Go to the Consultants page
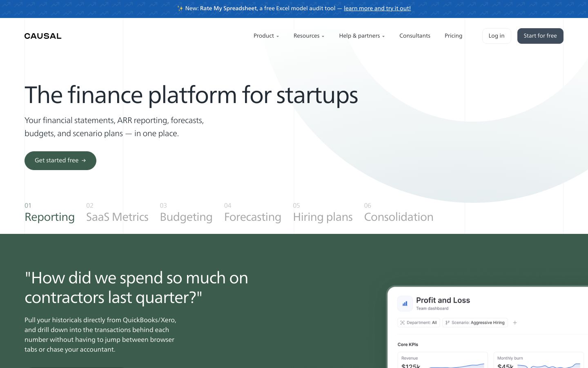Viewport: 588px width, 368px height. (x=415, y=36)
